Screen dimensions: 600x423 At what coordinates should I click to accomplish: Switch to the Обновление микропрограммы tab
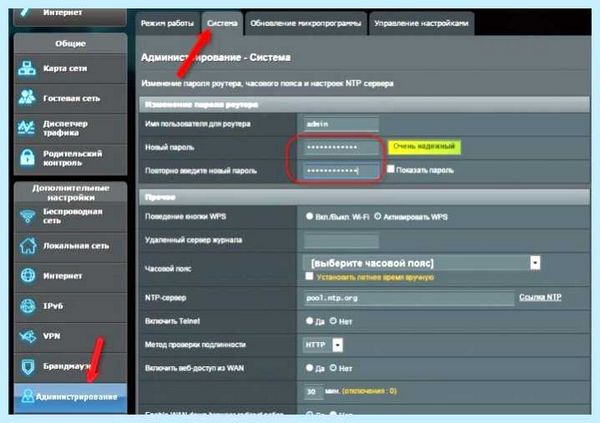click(305, 23)
